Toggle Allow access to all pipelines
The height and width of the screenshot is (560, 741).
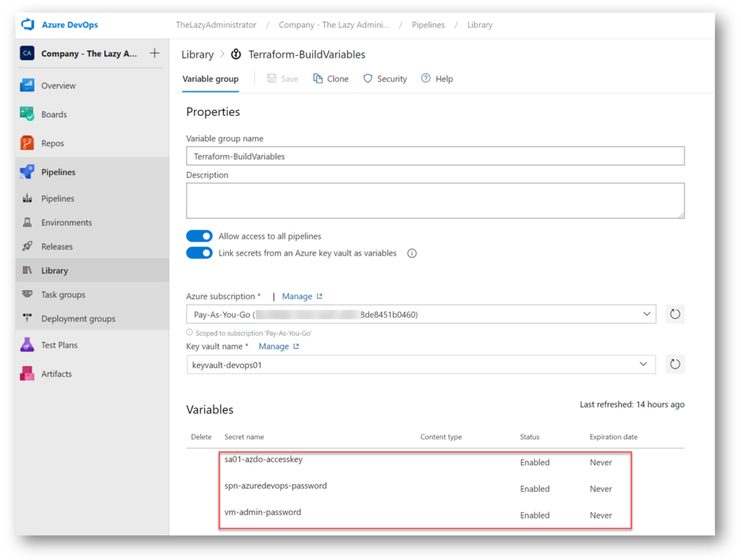click(x=200, y=236)
